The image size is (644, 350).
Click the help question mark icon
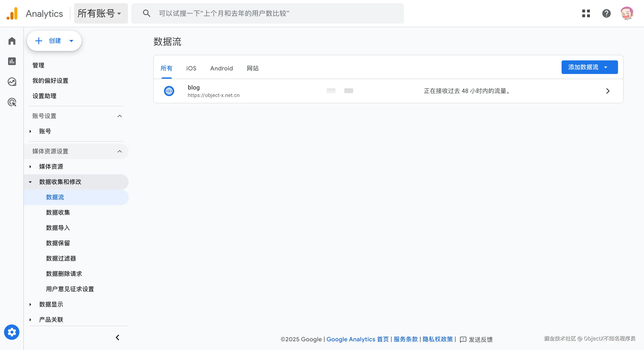(606, 13)
